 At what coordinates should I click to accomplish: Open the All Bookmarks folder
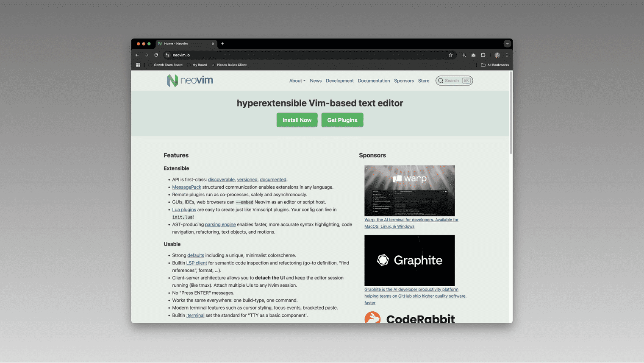tap(495, 65)
